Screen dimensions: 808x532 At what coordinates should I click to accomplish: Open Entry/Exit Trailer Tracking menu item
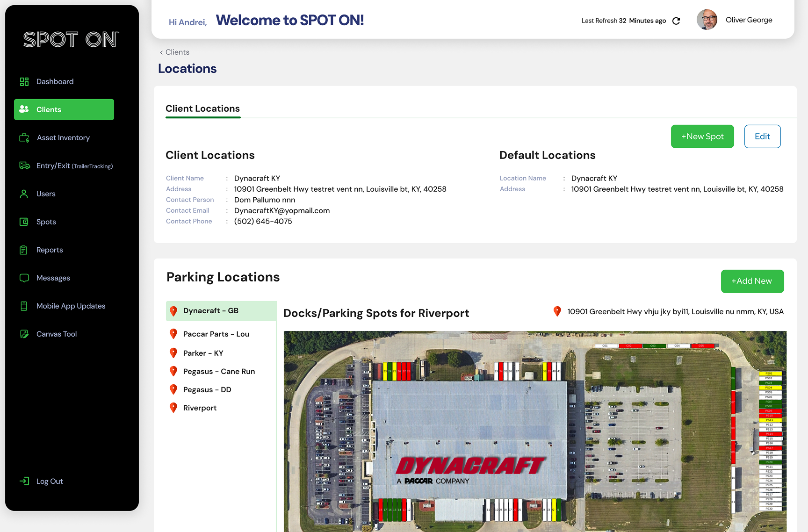click(74, 165)
